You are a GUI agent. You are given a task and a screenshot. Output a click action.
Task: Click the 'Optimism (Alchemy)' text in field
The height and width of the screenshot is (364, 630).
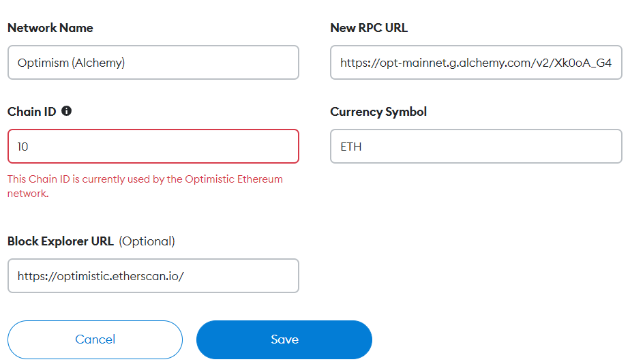click(72, 63)
